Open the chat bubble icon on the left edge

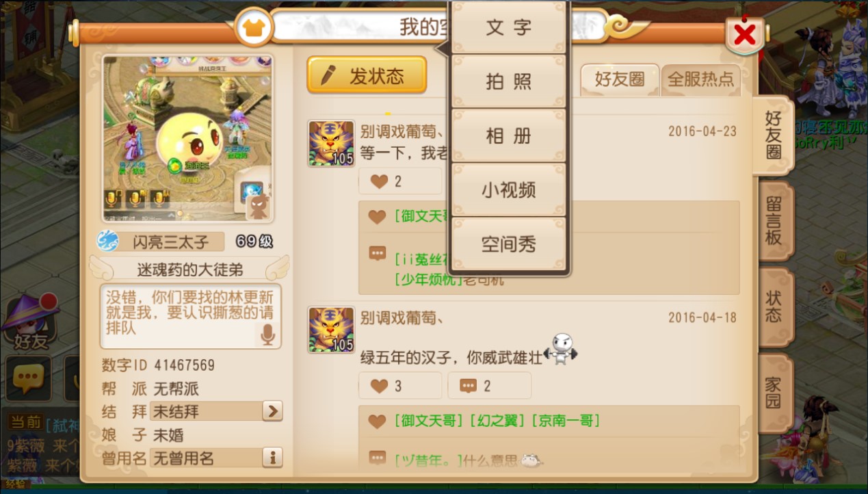point(29,378)
